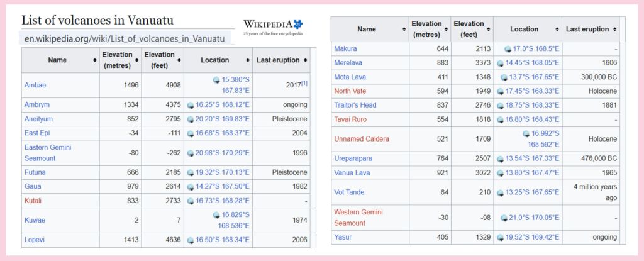Click the globe icon next to Yasur coordinates
Screen dimensions: 644x261
pyautogui.click(x=501, y=238)
